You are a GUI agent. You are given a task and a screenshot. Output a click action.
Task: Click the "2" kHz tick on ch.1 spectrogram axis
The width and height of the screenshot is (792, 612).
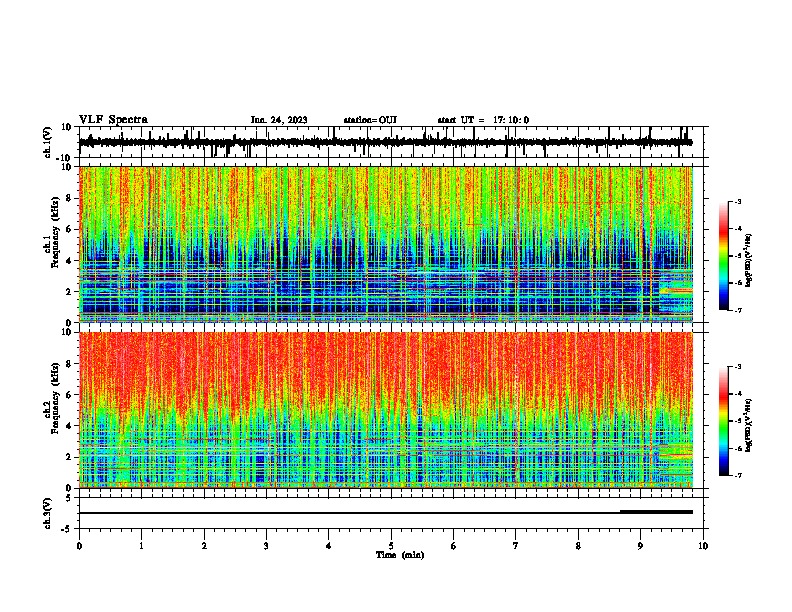[x=69, y=291]
